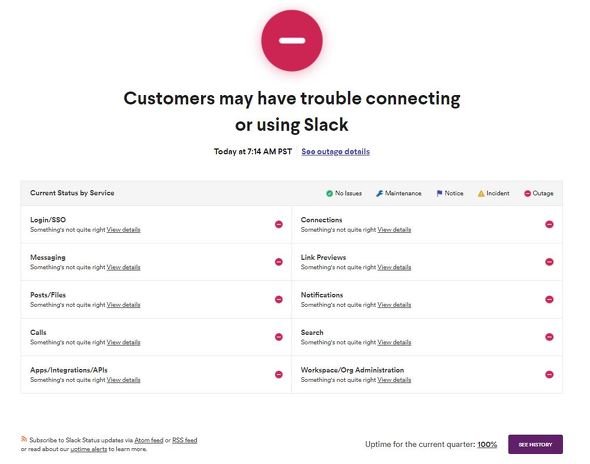
Task: Open View details for Calls
Action: coord(123,342)
